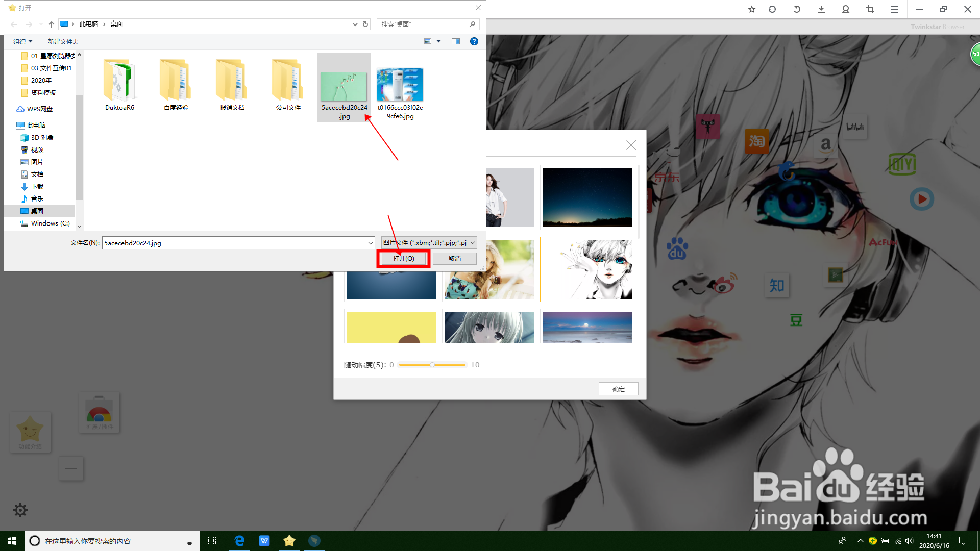Viewport: 980px width, 551px height.
Task: Toggle the preview pane icon in dialog
Action: (456, 41)
